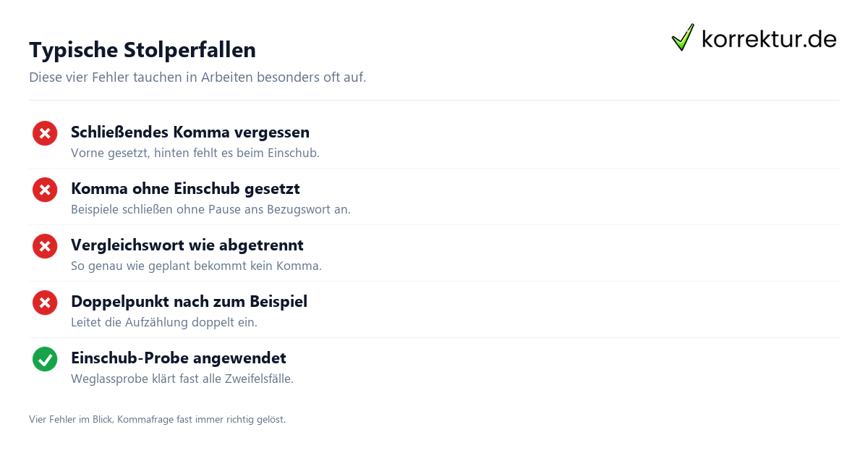Select the heading Doppelpunkt nach zum Beispiel

189,302
